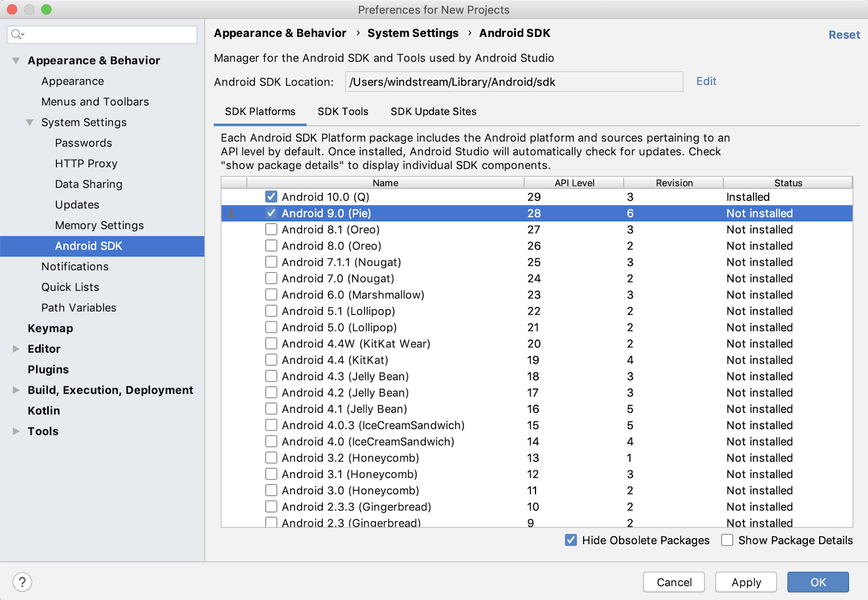This screenshot has width=868, height=600.
Task: Select Android 2.3.3 (Gingerbread) row text
Action: 356,507
